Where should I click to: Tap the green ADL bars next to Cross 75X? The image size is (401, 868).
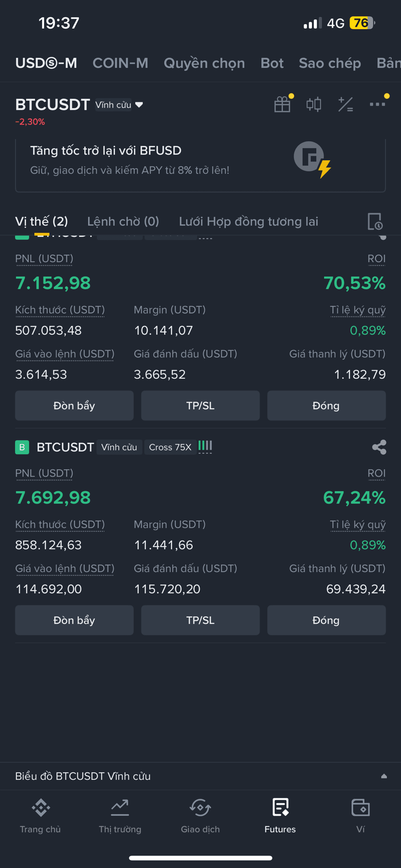tap(205, 446)
